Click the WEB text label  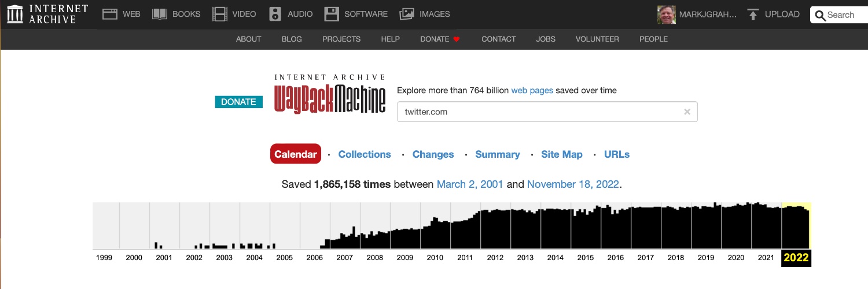(x=131, y=14)
